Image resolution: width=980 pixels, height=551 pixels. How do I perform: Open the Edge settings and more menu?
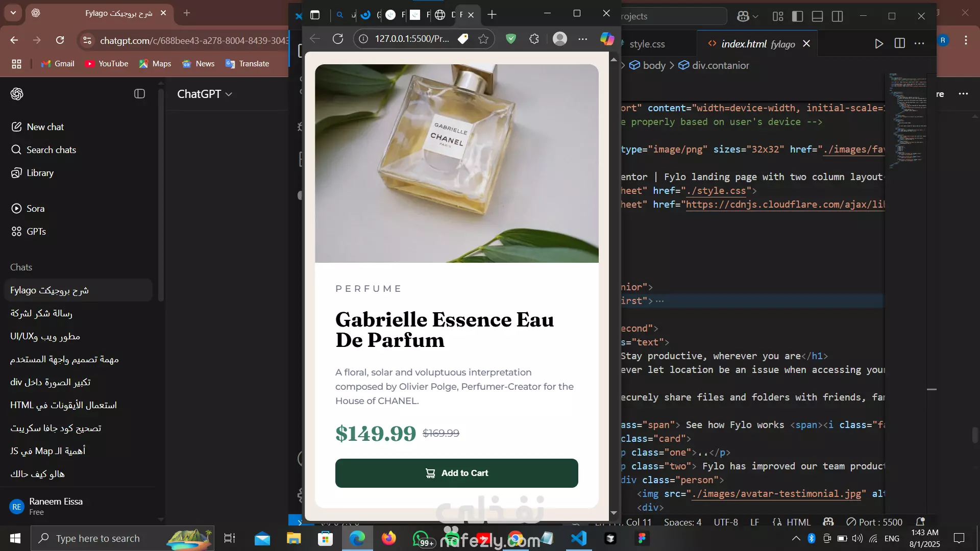click(583, 39)
